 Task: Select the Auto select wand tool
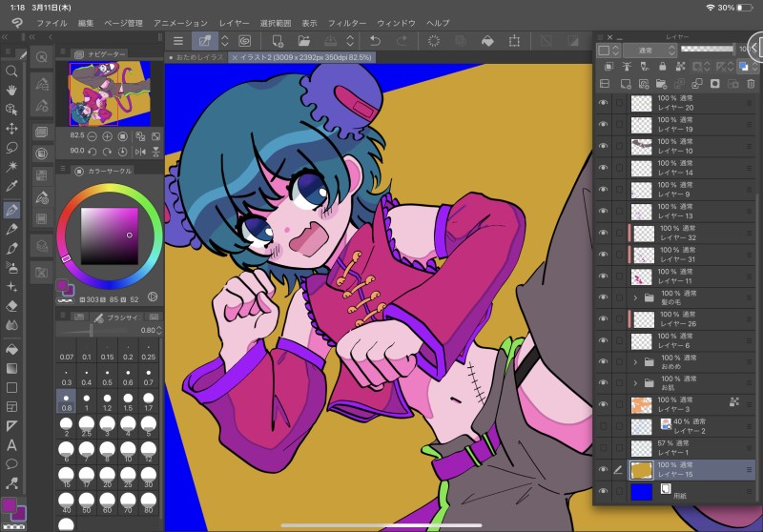(x=11, y=167)
